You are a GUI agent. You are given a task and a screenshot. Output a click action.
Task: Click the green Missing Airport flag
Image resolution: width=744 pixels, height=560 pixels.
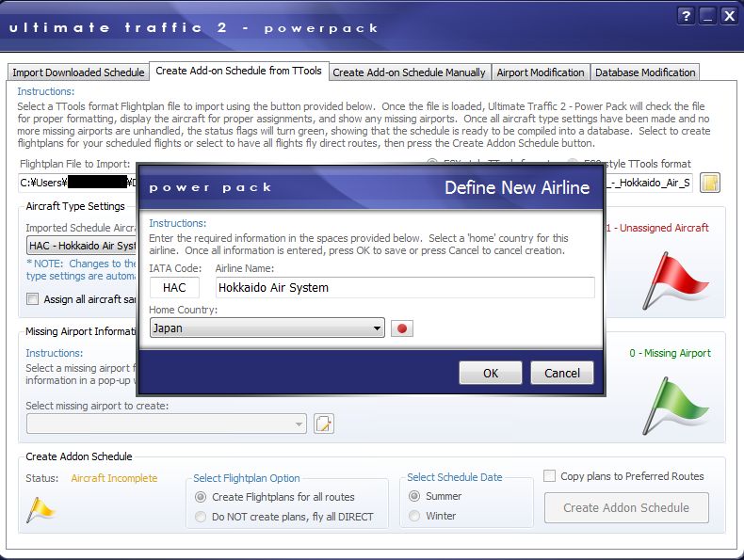674,406
